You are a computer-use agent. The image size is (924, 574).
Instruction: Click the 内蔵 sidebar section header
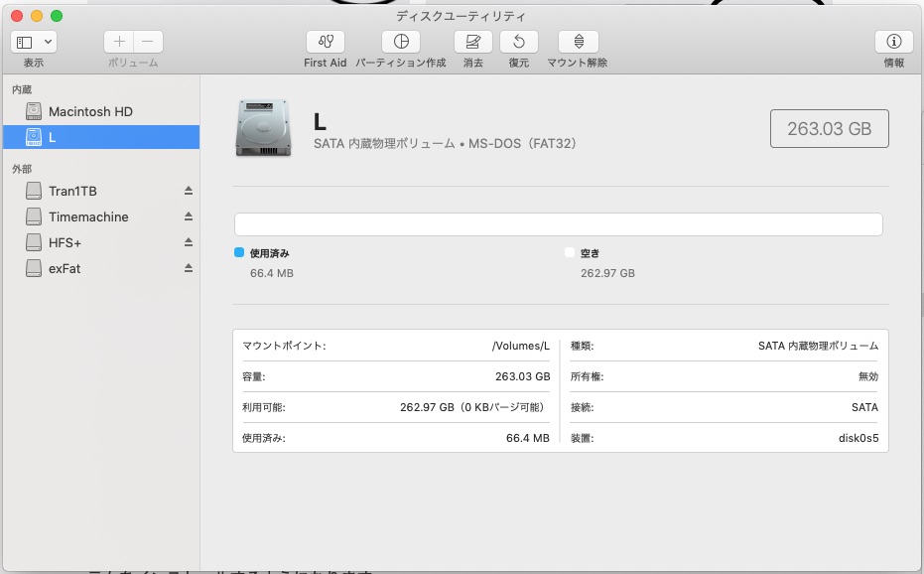(x=22, y=89)
